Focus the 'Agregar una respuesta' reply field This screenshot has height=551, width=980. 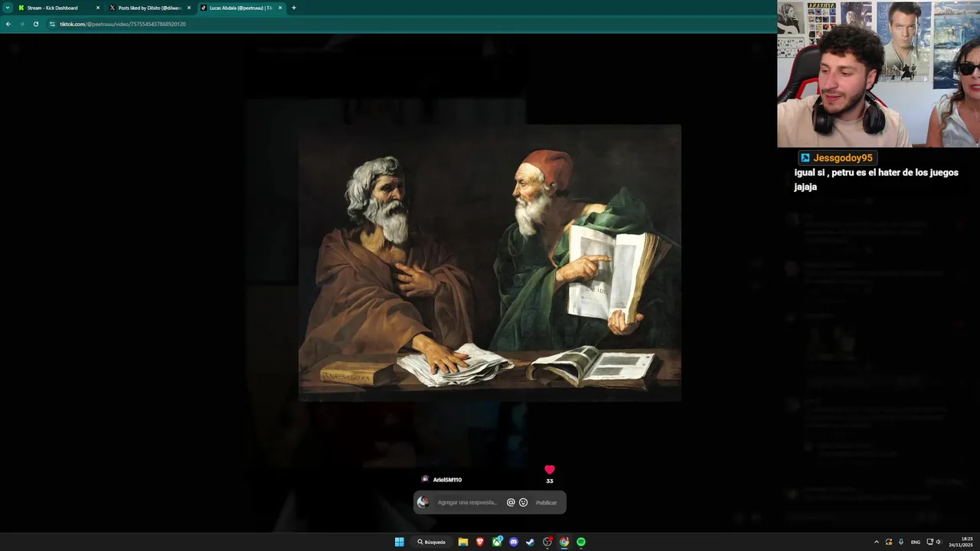(x=467, y=503)
